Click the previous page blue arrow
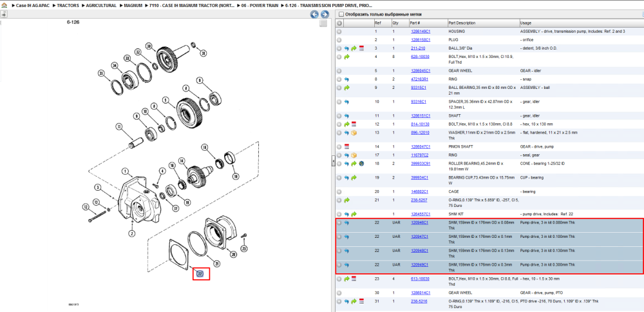The width and height of the screenshot is (644, 312). (314, 14)
